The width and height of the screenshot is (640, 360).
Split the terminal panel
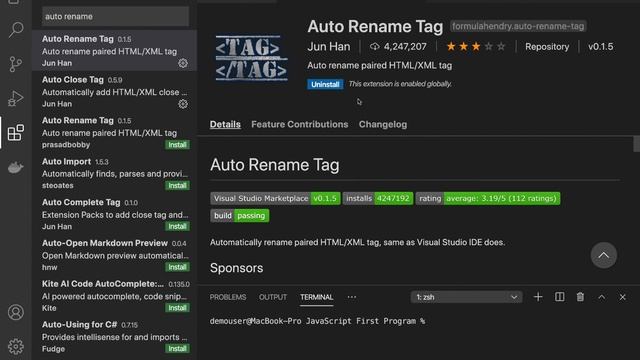click(x=560, y=297)
